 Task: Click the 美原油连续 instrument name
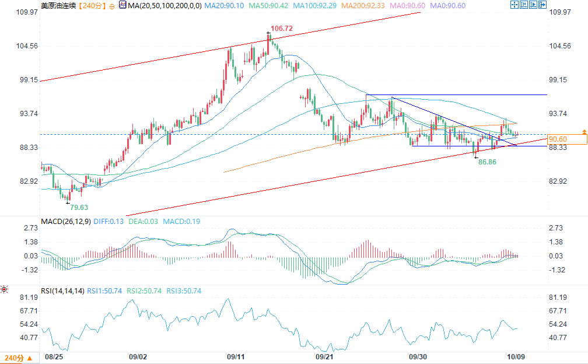58,6
